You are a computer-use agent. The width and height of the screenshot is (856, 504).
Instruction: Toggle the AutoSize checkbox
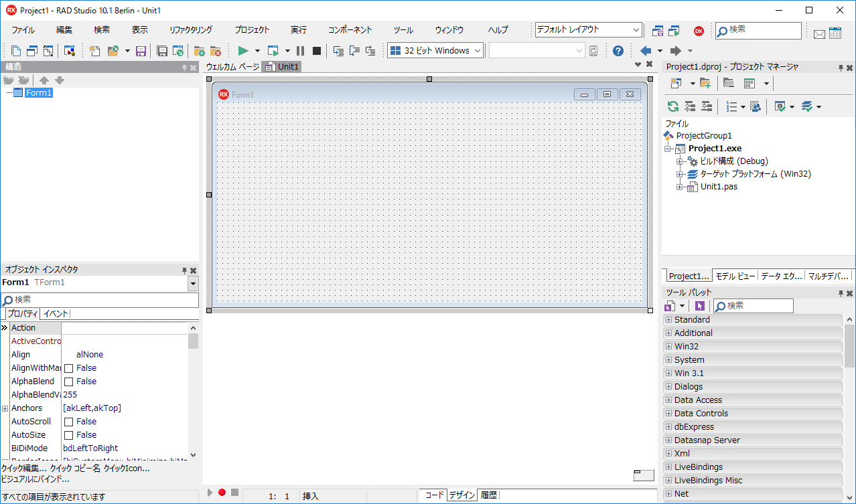click(x=68, y=435)
